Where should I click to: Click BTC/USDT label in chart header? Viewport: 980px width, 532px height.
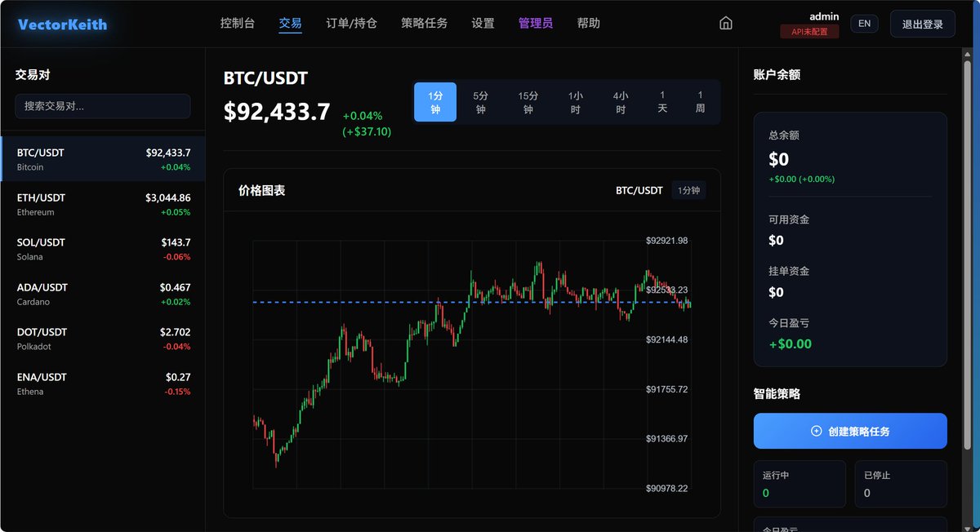click(639, 190)
